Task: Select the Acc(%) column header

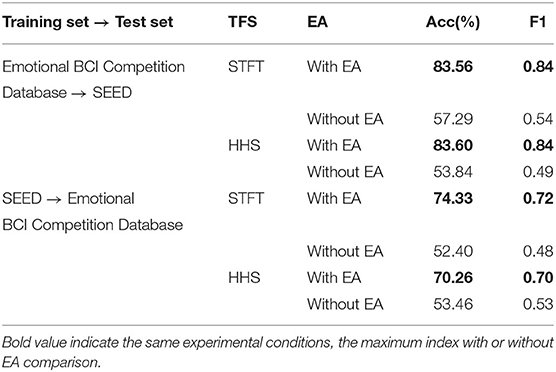Action: click(x=453, y=22)
